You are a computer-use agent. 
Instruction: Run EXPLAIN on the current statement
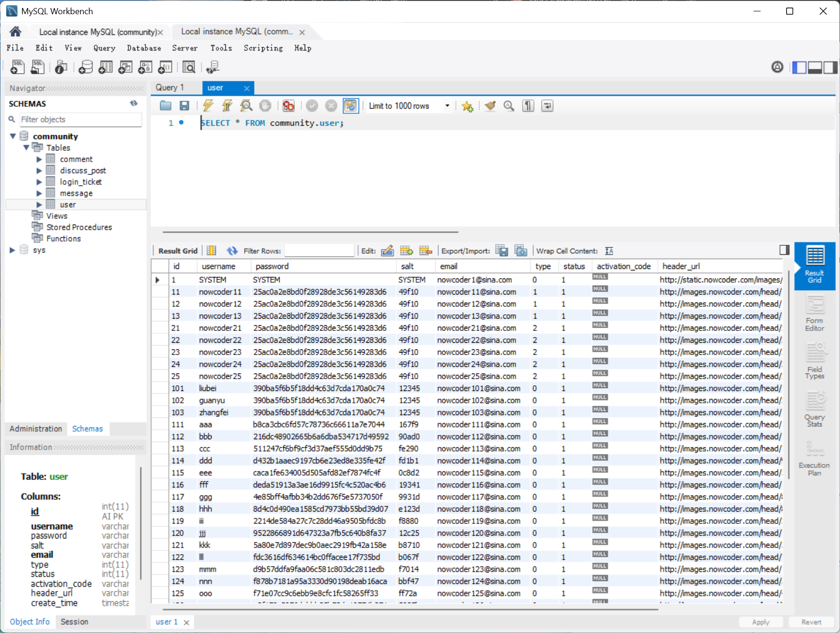click(246, 105)
